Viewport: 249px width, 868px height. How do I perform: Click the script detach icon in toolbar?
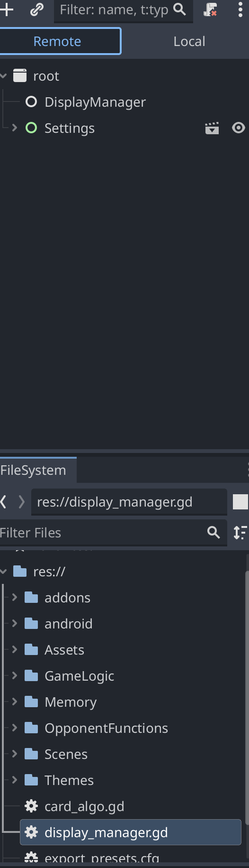point(210,10)
